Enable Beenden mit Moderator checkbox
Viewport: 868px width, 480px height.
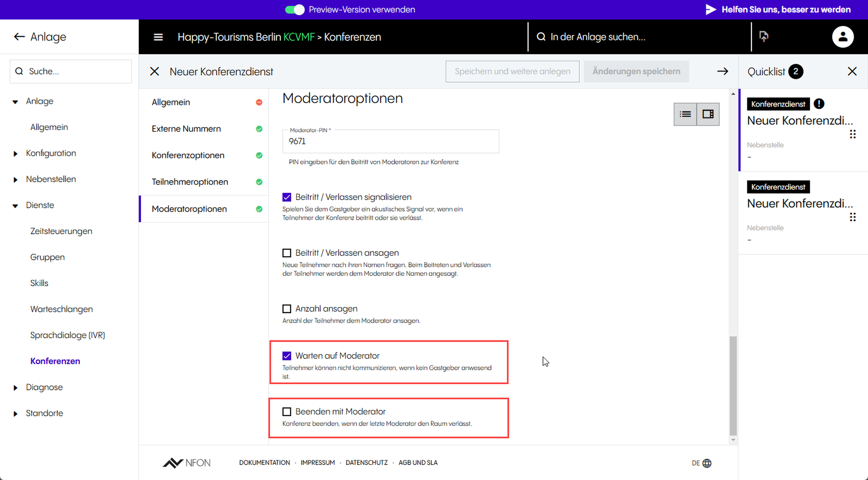coord(287,411)
